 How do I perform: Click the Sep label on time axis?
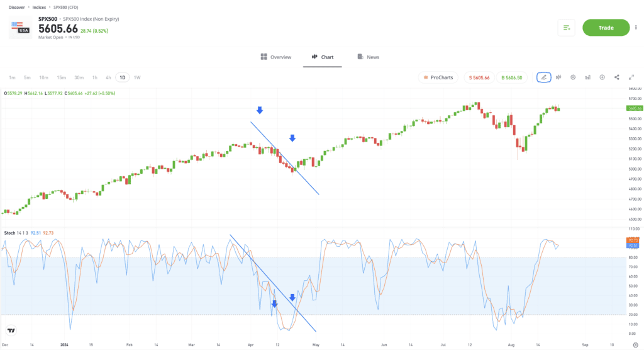click(x=586, y=345)
